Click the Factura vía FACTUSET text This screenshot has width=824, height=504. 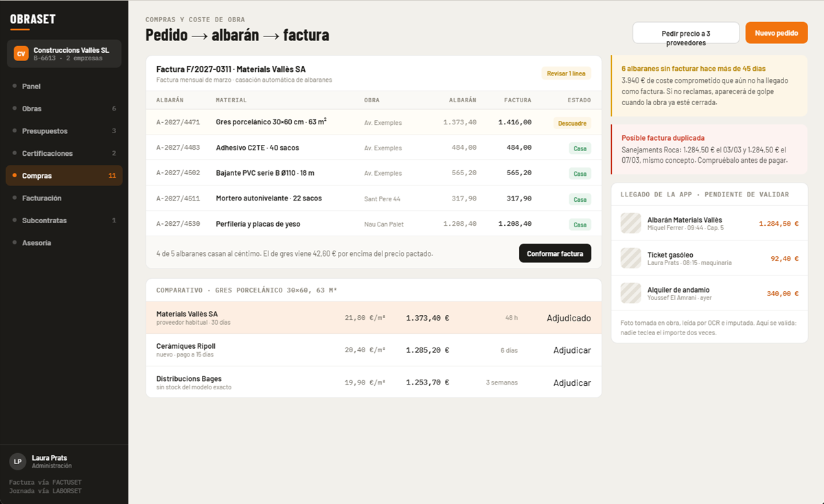click(45, 482)
